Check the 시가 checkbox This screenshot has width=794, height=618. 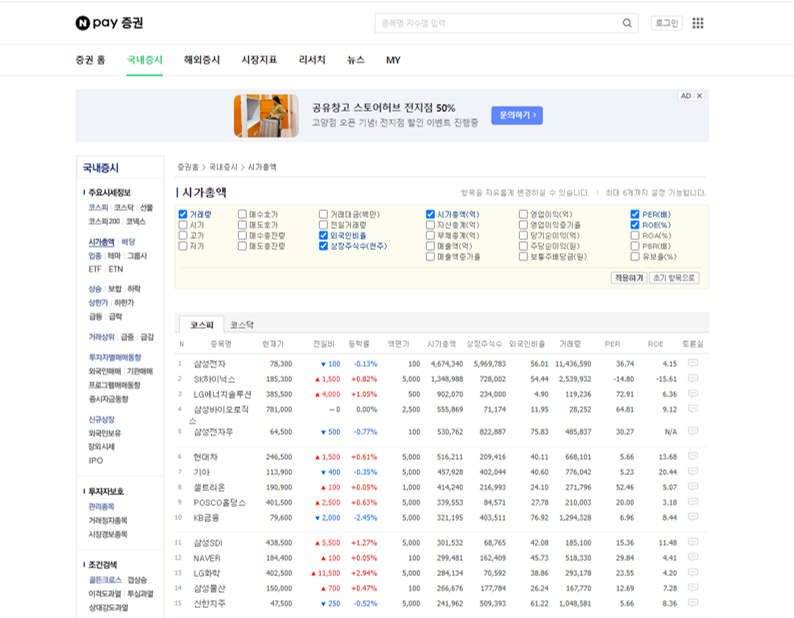point(183,225)
